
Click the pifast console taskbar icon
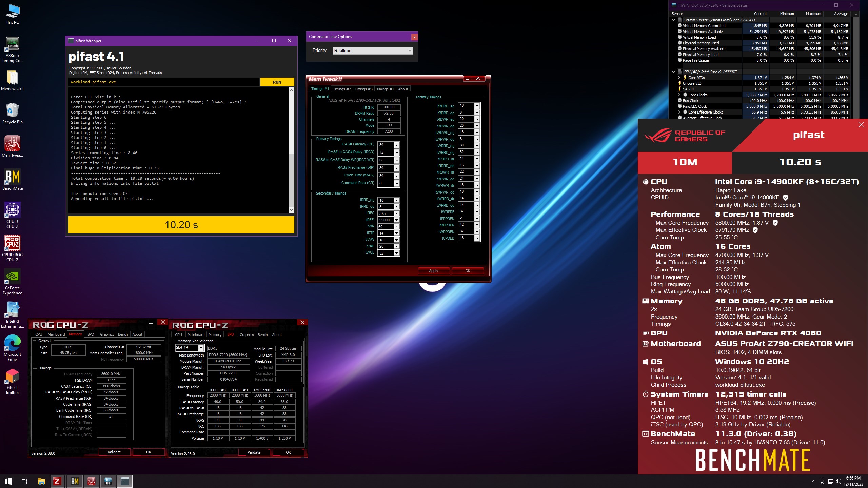point(125,481)
